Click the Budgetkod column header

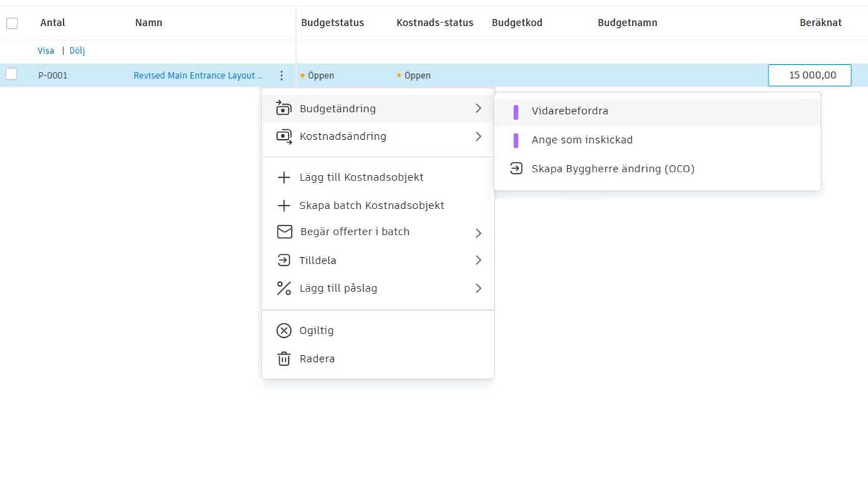[x=517, y=23]
